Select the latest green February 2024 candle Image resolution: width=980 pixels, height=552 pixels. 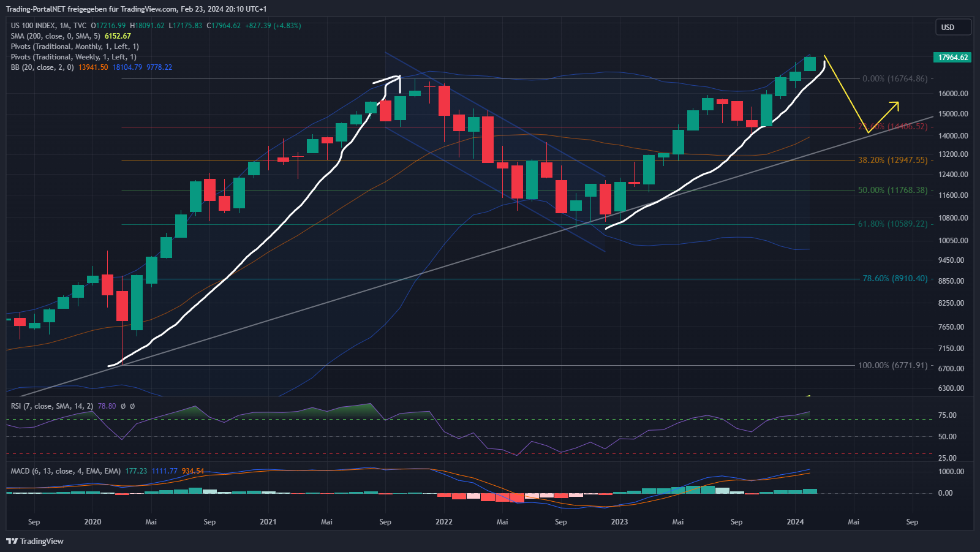pos(810,64)
